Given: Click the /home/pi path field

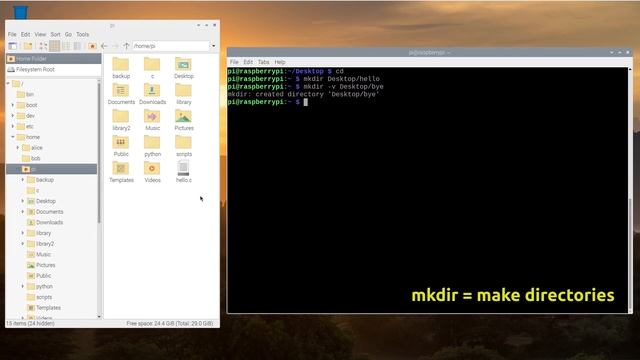Looking at the screenshot, I should (x=171, y=46).
